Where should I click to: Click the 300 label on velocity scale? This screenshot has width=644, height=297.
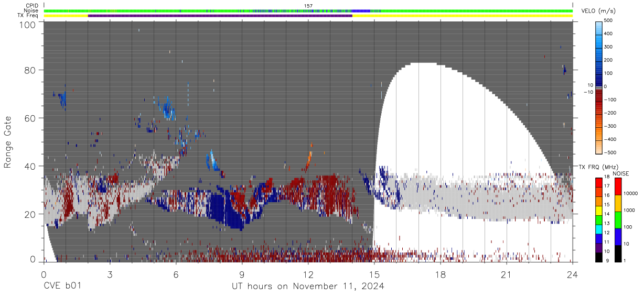coord(609,47)
